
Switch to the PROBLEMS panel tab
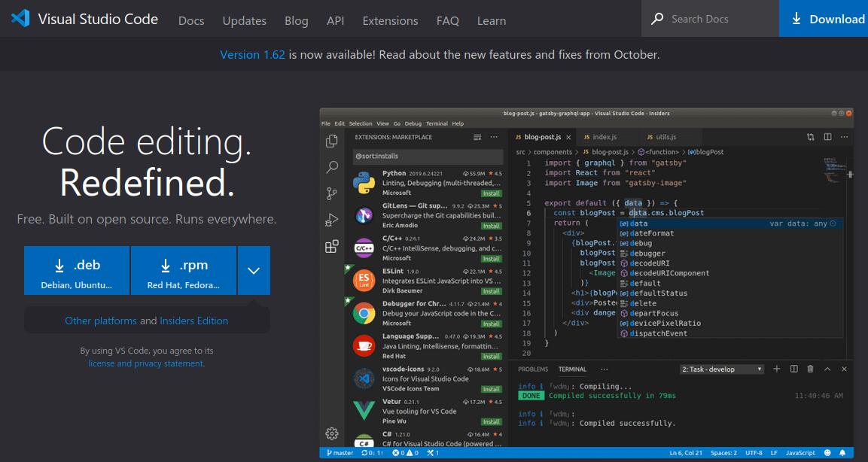533,369
